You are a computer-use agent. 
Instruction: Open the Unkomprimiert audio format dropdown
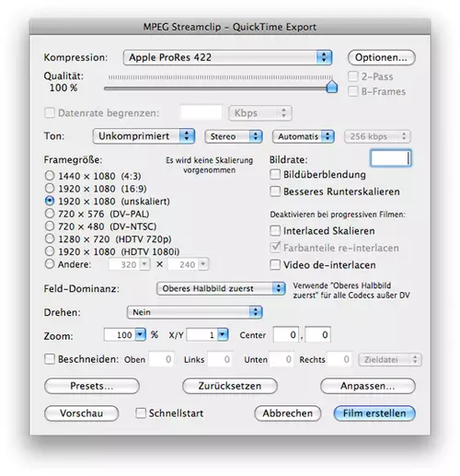click(144, 136)
